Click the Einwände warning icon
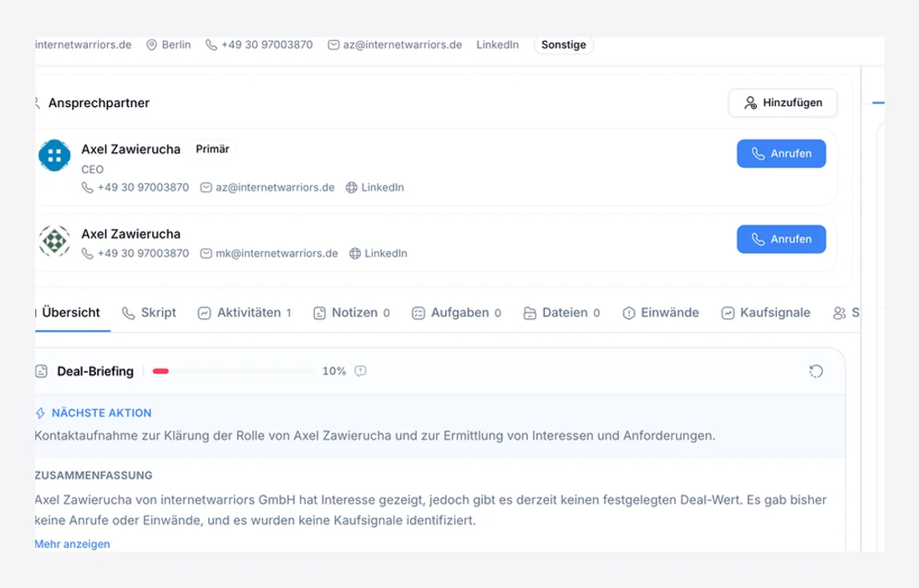This screenshot has width=919, height=588. [628, 313]
